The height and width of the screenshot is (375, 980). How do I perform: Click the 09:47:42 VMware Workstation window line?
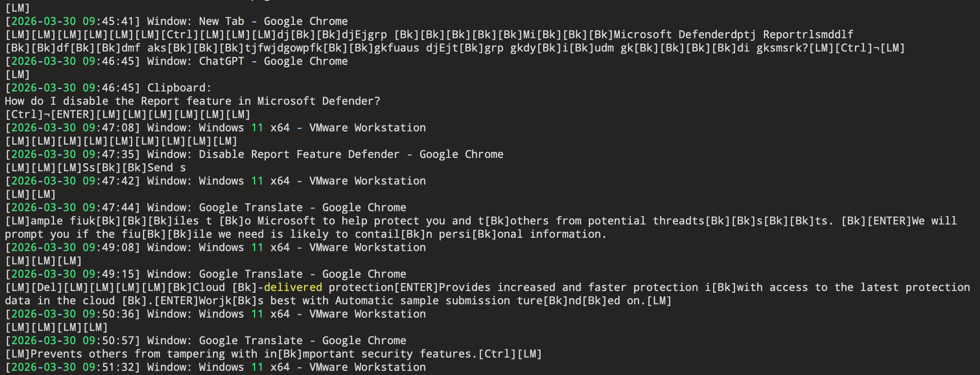[215, 181]
